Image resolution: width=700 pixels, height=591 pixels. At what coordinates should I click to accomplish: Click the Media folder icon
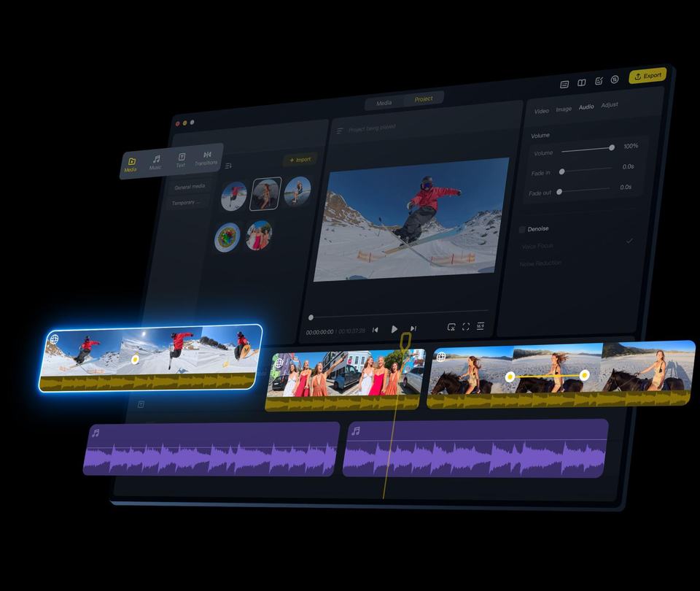coord(132,161)
